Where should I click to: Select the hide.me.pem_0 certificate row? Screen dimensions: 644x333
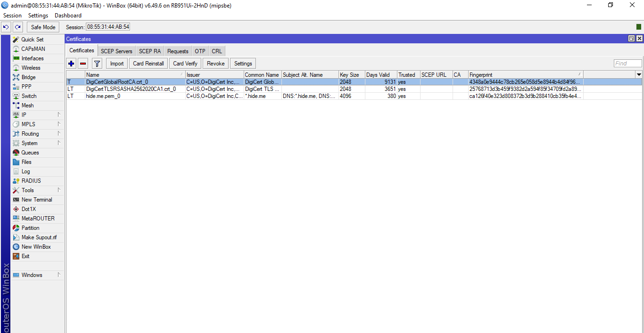(354, 96)
